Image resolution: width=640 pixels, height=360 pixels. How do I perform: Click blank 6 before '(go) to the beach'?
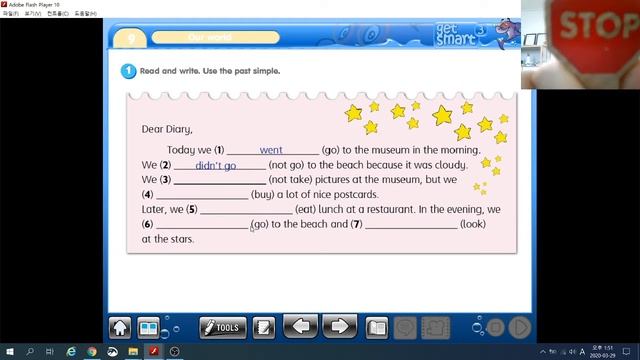[202, 224]
